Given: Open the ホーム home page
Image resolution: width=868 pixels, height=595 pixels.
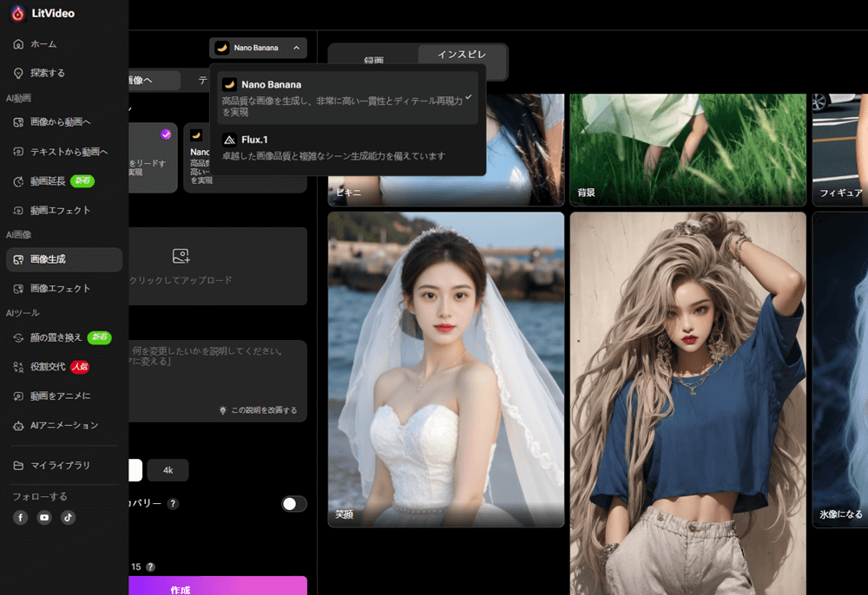Looking at the screenshot, I should pyautogui.click(x=43, y=43).
